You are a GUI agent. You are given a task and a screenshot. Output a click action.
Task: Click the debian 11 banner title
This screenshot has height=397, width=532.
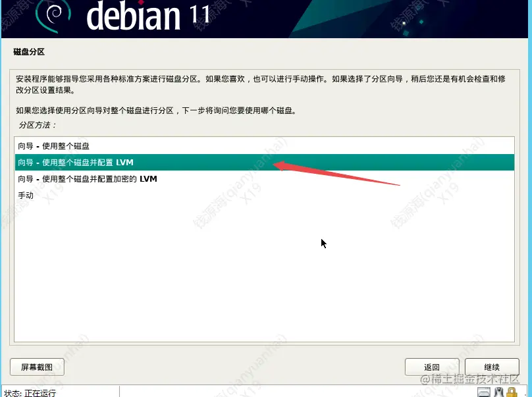148,15
